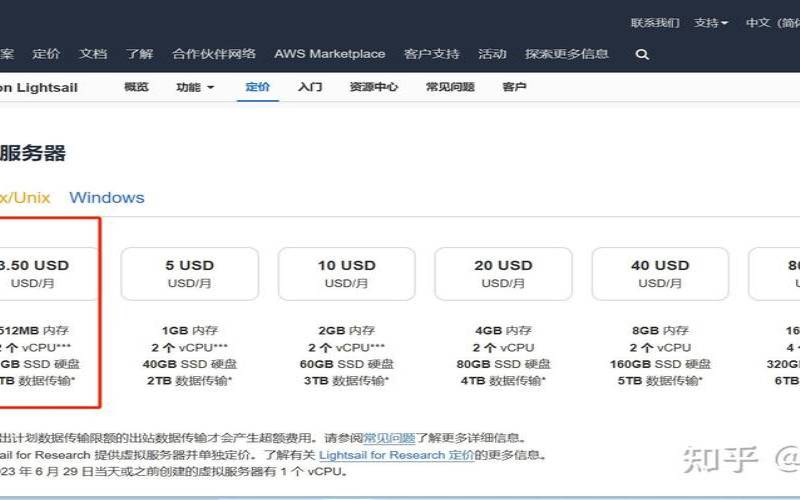Select the 定价 tab in Lightsail nav
This screenshot has height=500, width=800.
click(x=258, y=88)
